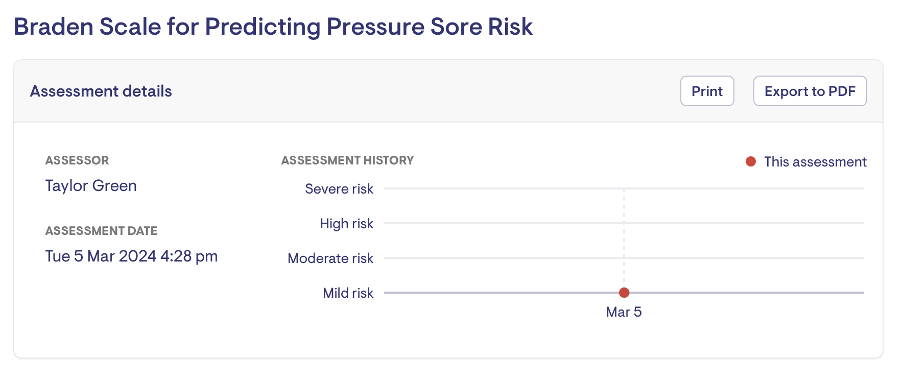Export the assessment to PDF

809,91
